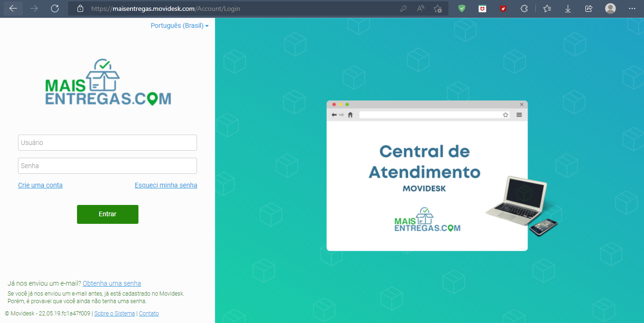Open the Extensions puzzle-piece menu
644x323 pixels.
(524, 8)
